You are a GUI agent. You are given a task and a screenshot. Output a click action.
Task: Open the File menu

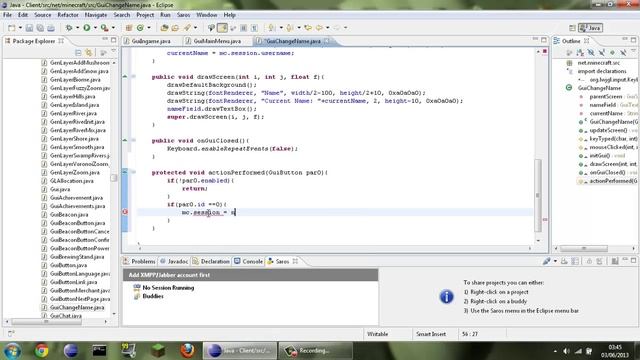coord(7,15)
